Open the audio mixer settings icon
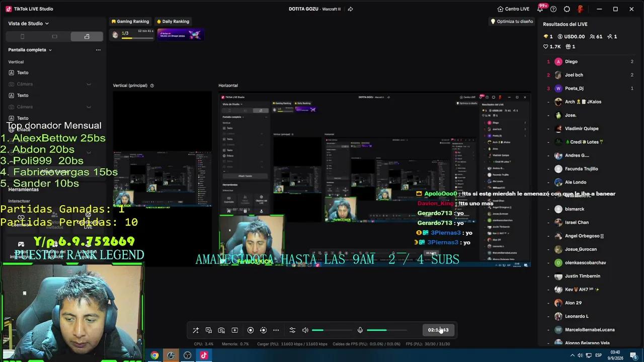The width and height of the screenshot is (644, 362). pos(292,330)
